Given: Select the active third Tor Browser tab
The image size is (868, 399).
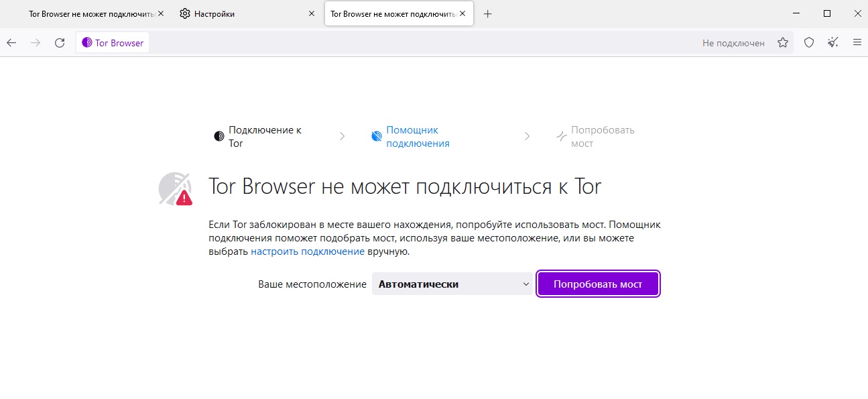Looking at the screenshot, I should click(x=399, y=13).
